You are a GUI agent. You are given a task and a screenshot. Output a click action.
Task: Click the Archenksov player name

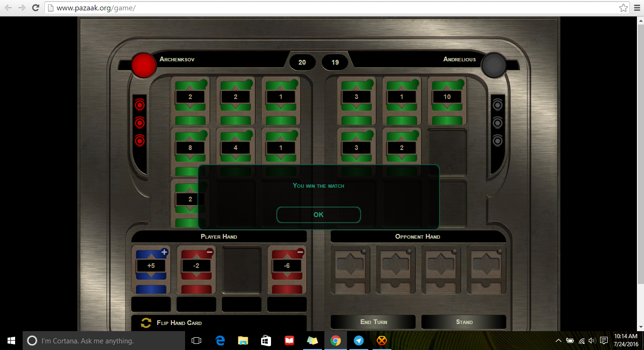click(x=177, y=59)
